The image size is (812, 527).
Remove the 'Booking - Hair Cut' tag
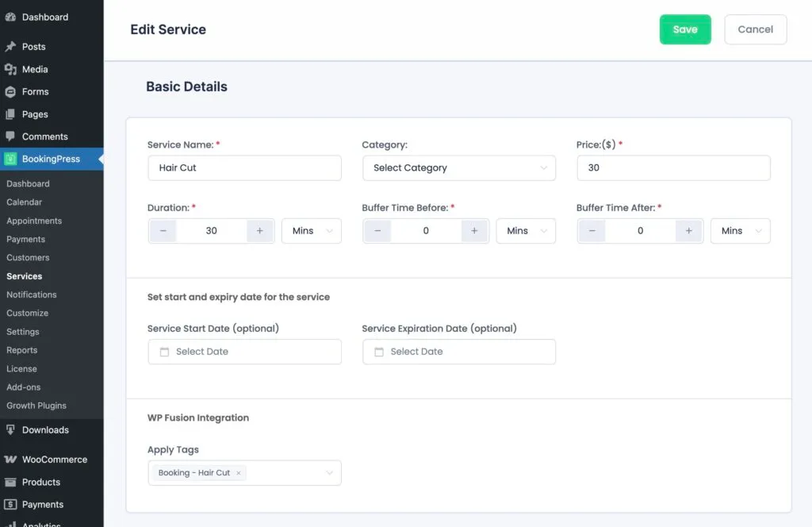coord(239,473)
